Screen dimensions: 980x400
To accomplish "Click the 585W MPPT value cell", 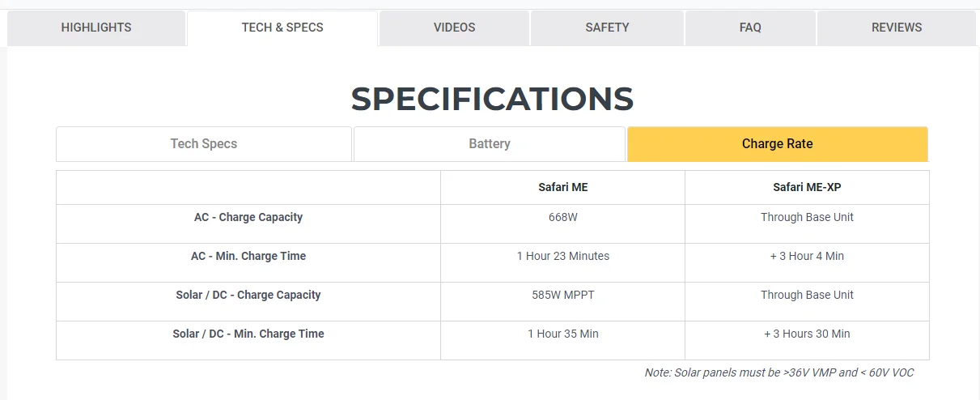I will (563, 295).
